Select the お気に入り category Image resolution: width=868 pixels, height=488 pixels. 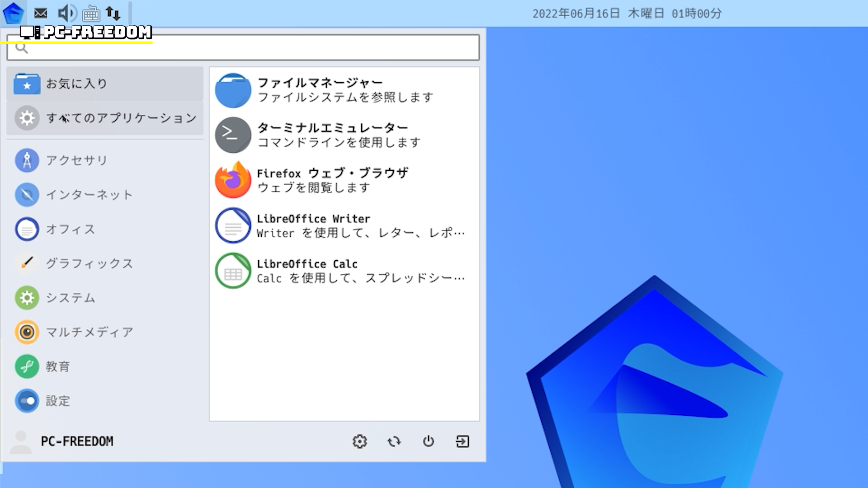coord(105,84)
